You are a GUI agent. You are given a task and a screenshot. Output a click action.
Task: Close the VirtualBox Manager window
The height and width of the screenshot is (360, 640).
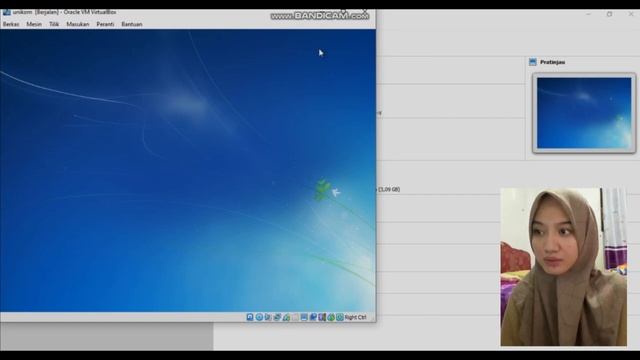pos(631,14)
